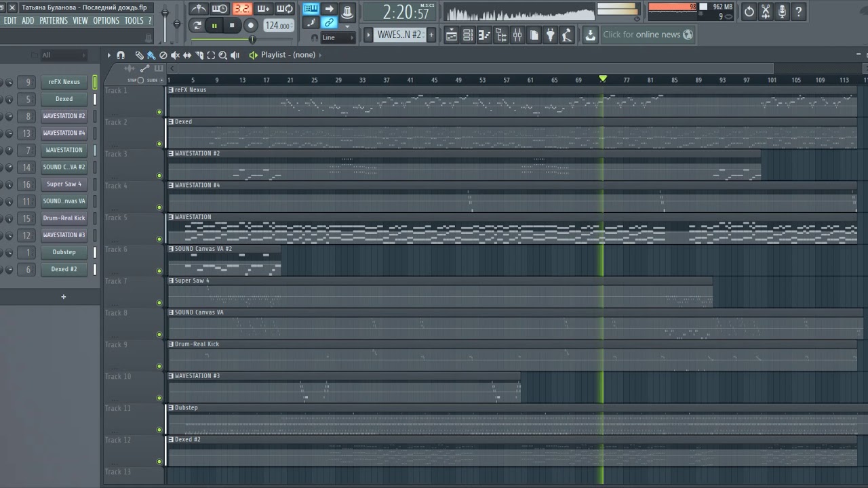Image resolution: width=868 pixels, height=488 pixels.
Task: Open the project picker pages icon
Action: pyautogui.click(x=534, y=35)
